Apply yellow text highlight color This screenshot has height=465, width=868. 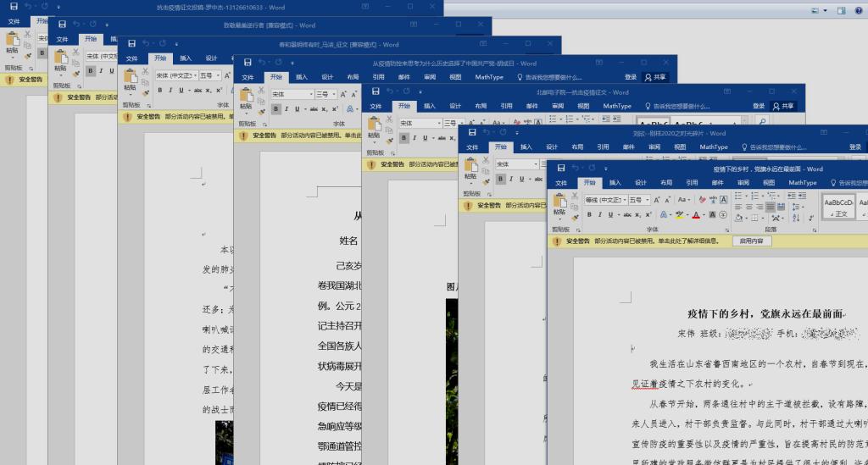coord(680,214)
